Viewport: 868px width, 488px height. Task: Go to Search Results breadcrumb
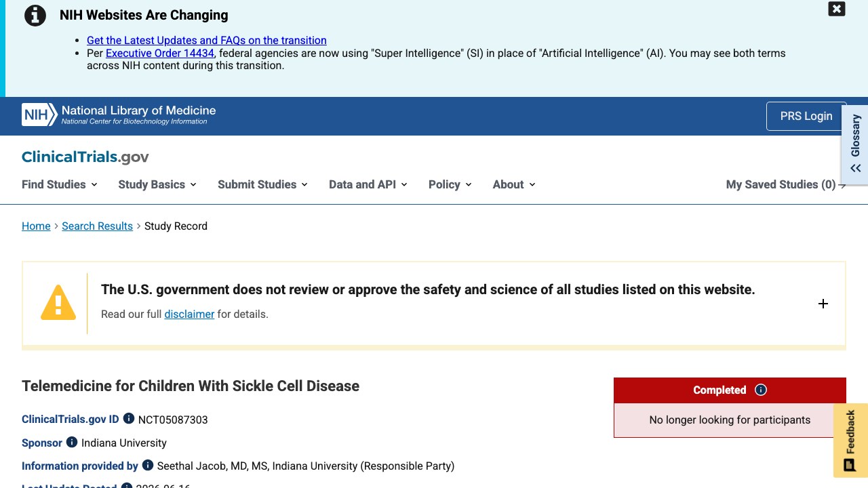tap(97, 226)
